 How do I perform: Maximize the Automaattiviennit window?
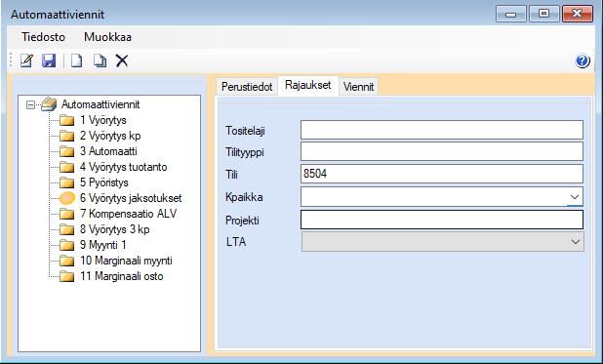pos(543,14)
